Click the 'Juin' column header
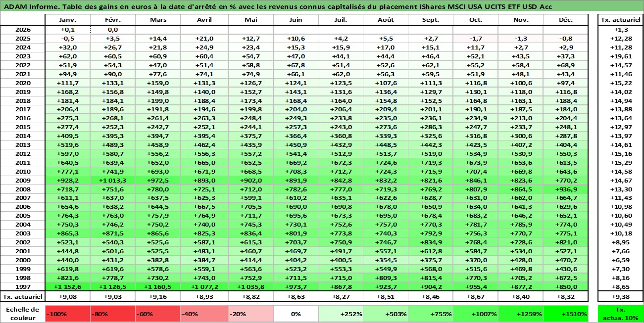 (296, 20)
